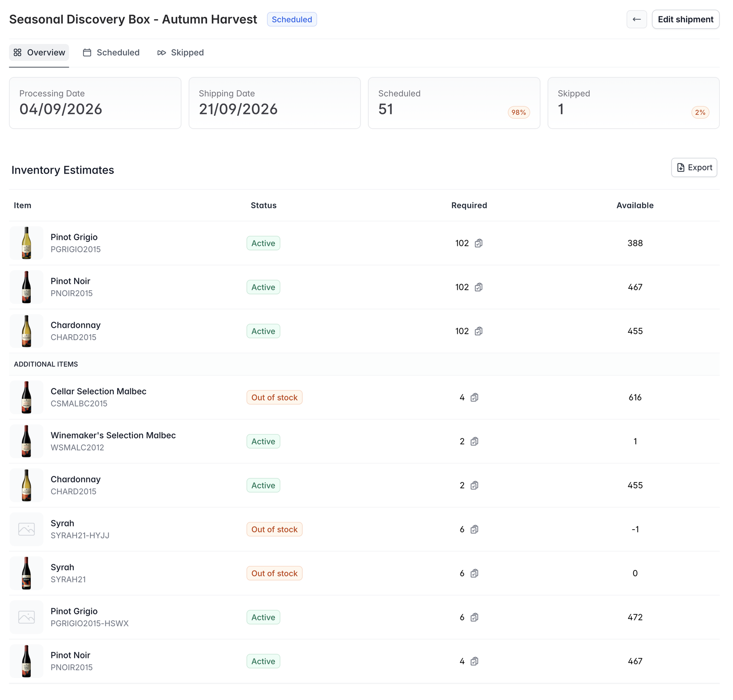Click the Scheduled count 51
This screenshot has width=733, height=700.
[x=386, y=109]
